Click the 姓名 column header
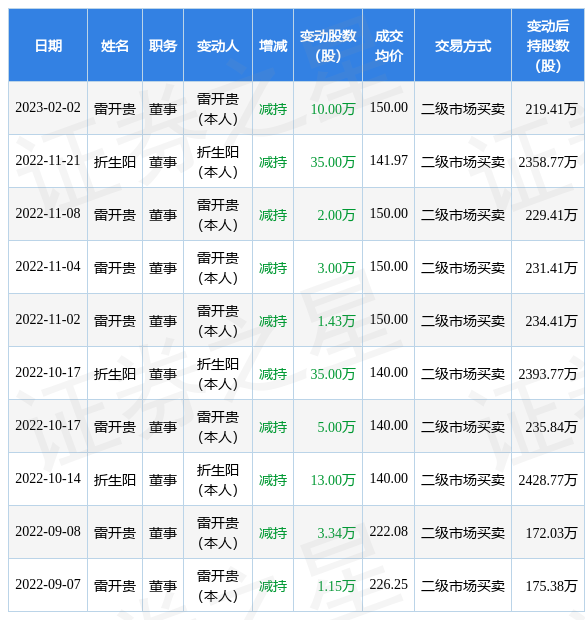This screenshot has height=620, width=585. click(x=115, y=45)
